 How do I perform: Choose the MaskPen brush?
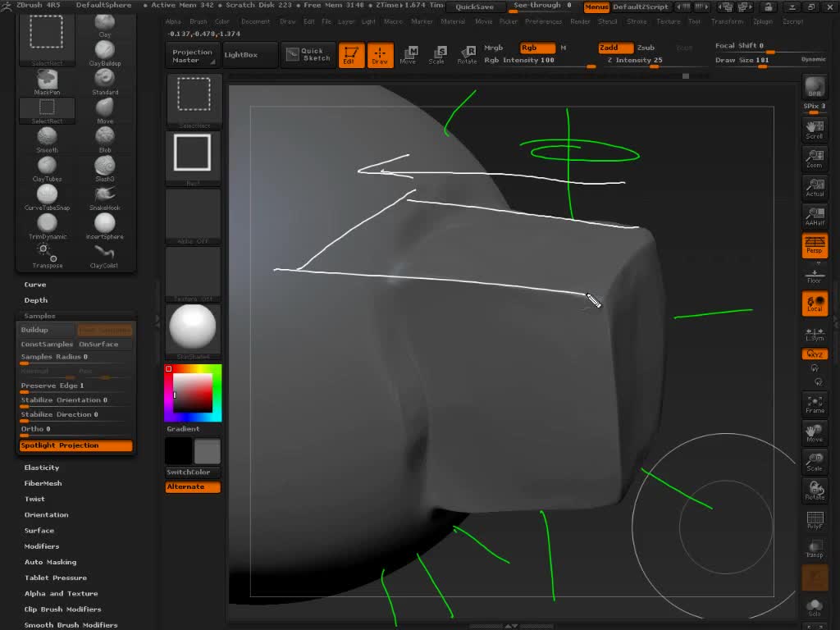(x=47, y=83)
